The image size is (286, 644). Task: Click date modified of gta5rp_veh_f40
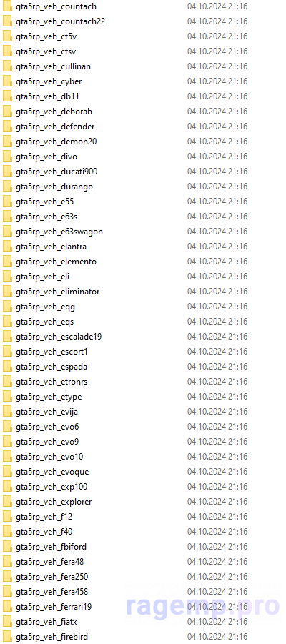[217, 532]
